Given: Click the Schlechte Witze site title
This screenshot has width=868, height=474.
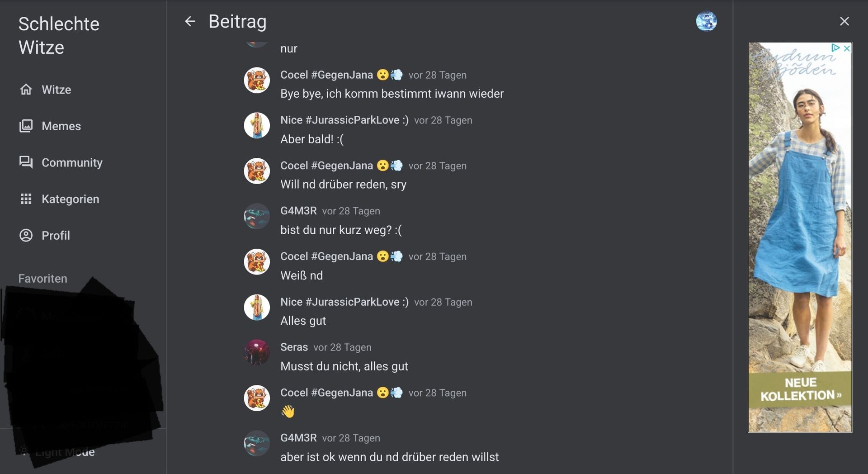Looking at the screenshot, I should [59, 36].
